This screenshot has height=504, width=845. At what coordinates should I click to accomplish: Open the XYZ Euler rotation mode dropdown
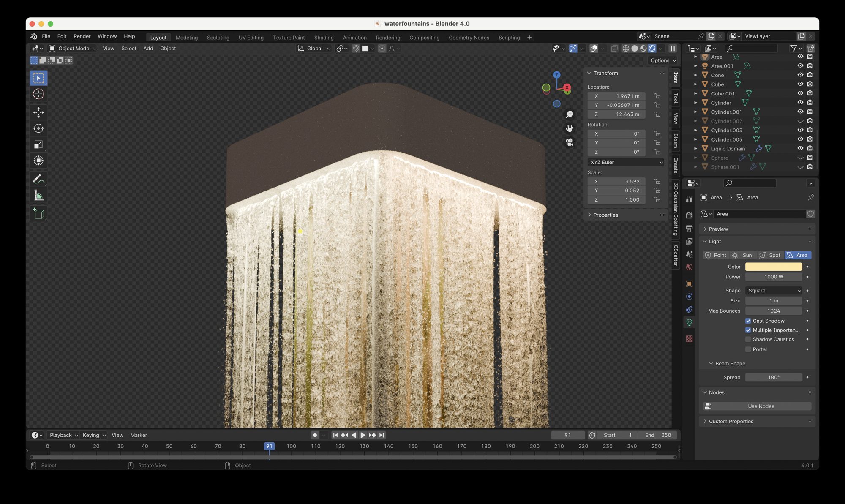point(626,162)
